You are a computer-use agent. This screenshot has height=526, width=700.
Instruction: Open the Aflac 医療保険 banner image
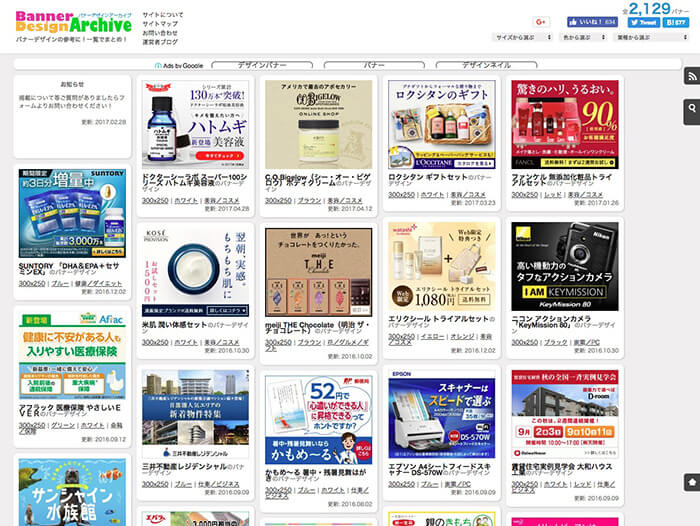pyautogui.click(x=72, y=355)
